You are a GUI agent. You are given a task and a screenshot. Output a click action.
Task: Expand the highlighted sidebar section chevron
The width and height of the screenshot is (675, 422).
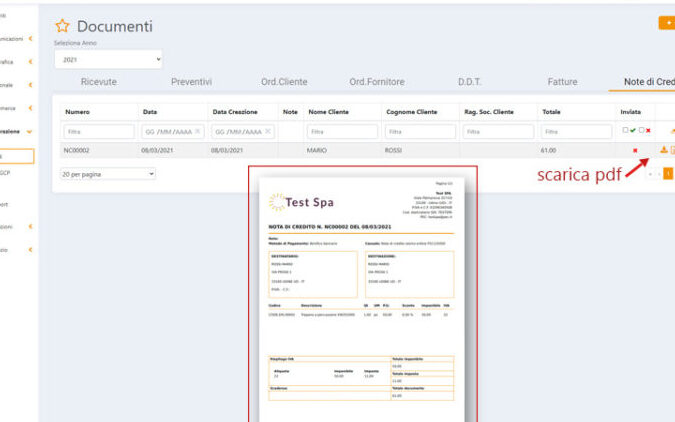pos(30,131)
